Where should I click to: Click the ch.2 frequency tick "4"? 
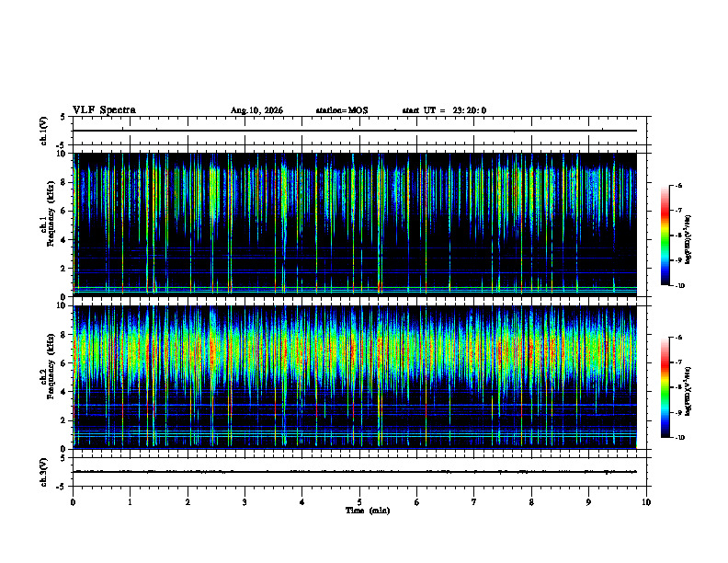point(63,392)
